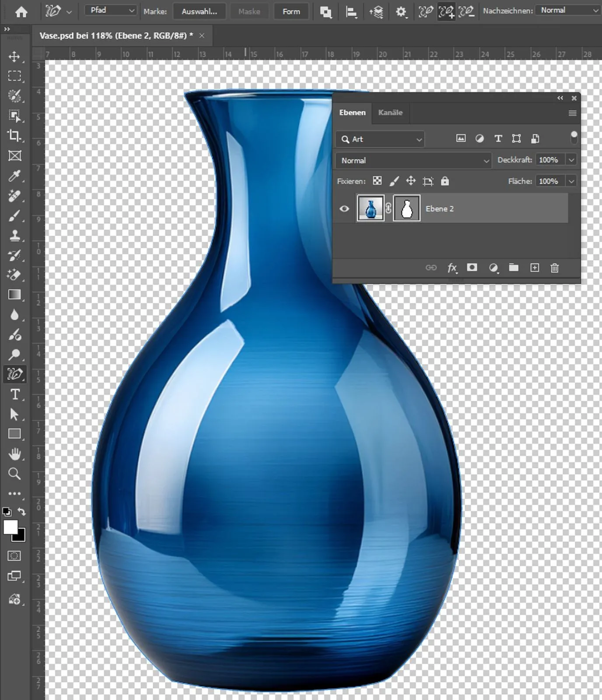Screen dimensions: 602x700
Task: Toggle the layer filter switch on
Action: (574, 138)
